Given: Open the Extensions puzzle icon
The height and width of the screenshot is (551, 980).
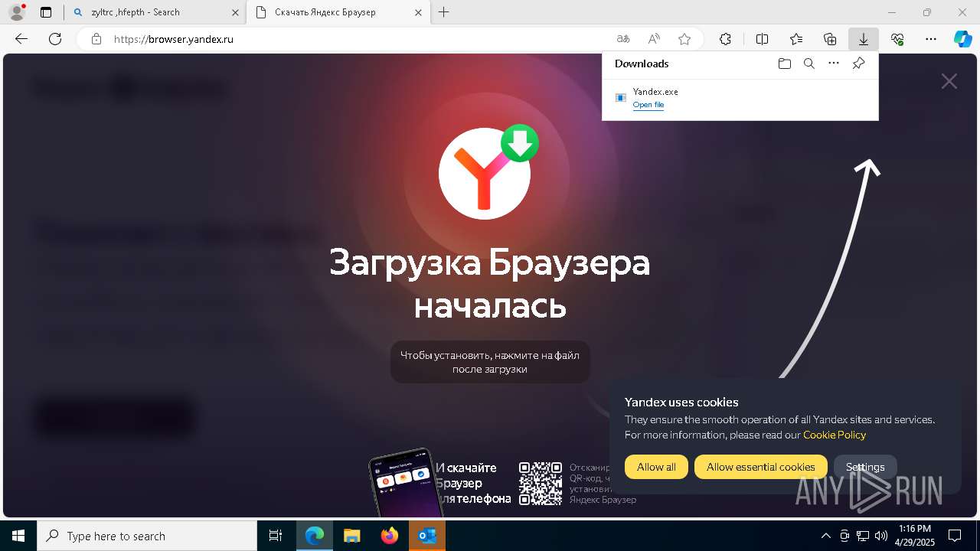Looking at the screenshot, I should [725, 39].
